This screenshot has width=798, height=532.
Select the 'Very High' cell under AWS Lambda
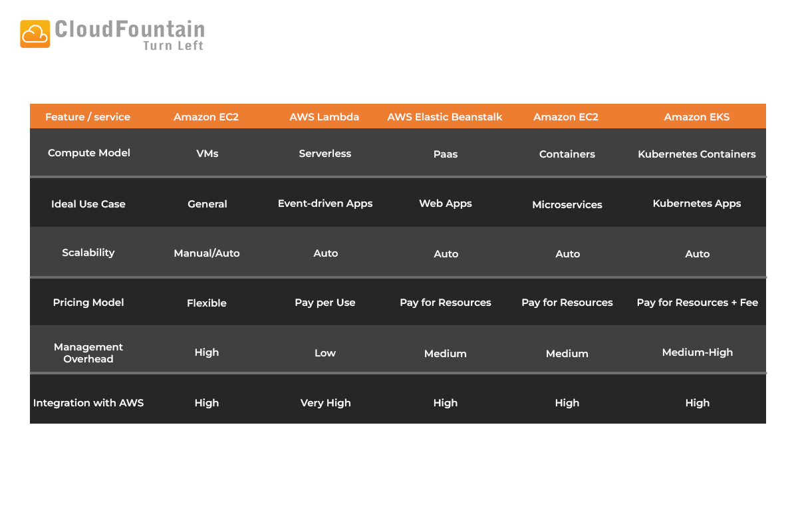[325, 402]
